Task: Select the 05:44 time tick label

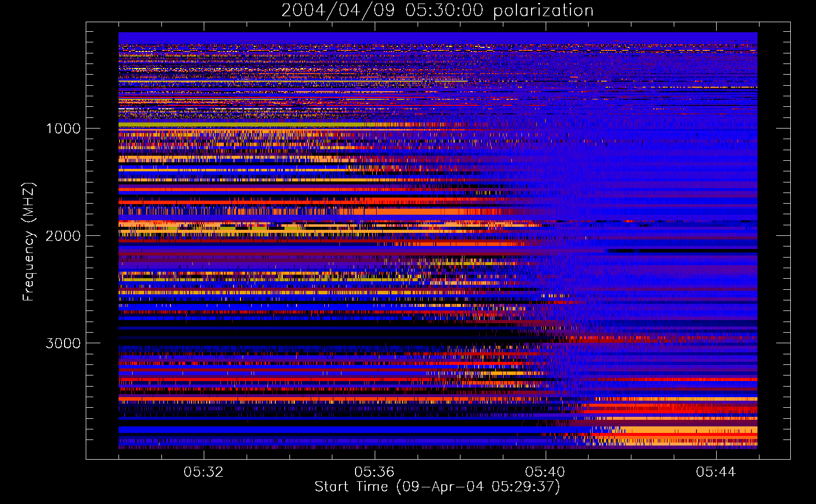Action: (716, 472)
